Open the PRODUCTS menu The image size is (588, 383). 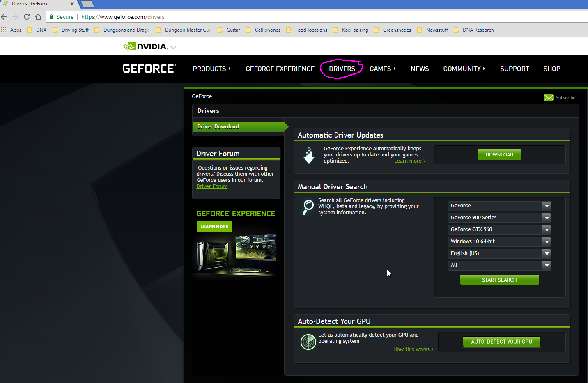point(211,69)
